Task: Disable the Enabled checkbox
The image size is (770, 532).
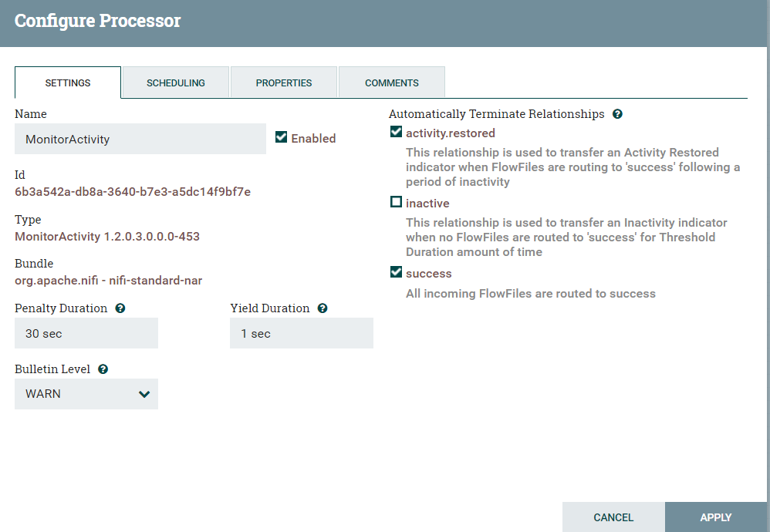Action: (281, 138)
